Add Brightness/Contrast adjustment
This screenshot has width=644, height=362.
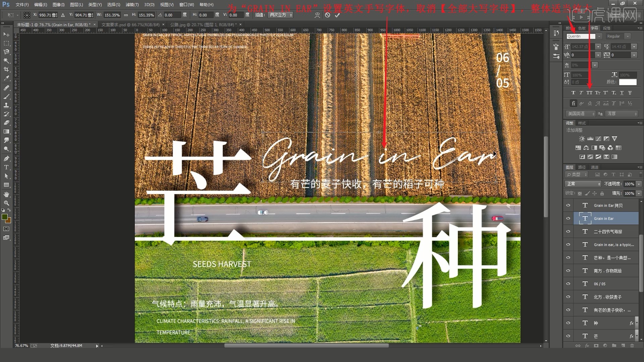pos(582,138)
